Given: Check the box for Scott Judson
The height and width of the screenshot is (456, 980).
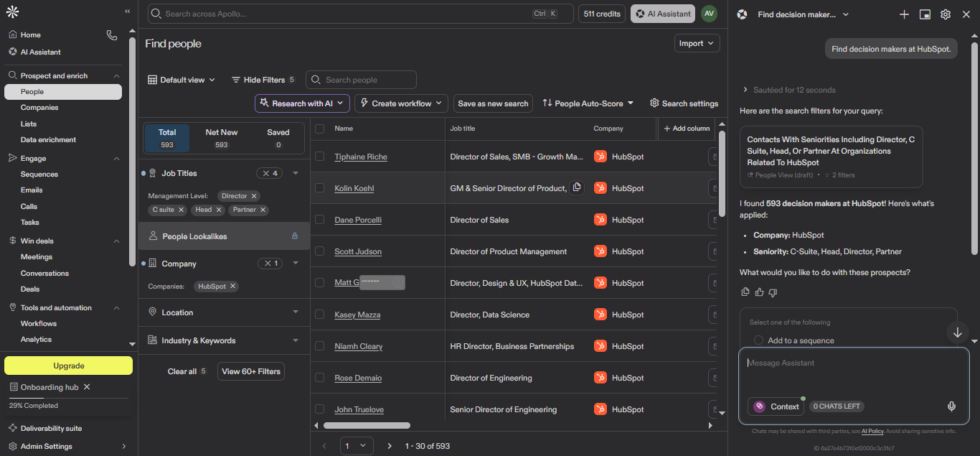Looking at the screenshot, I should (x=320, y=251).
